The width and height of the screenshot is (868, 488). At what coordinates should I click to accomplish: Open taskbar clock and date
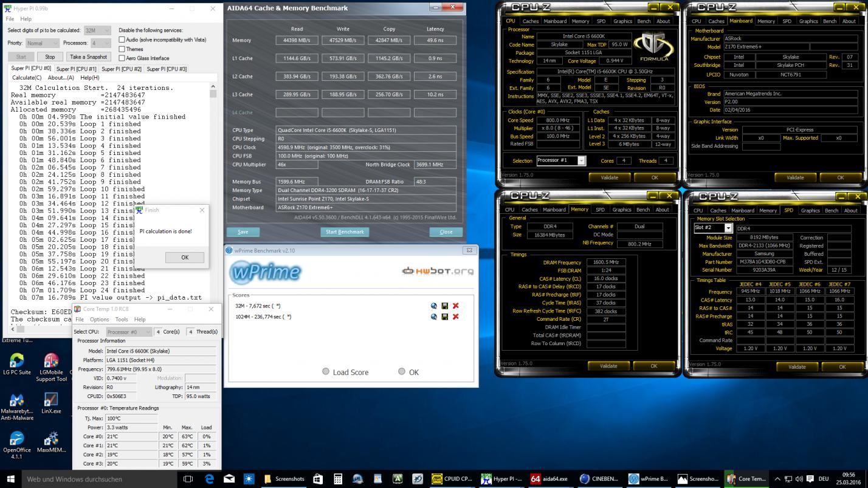tap(849, 479)
